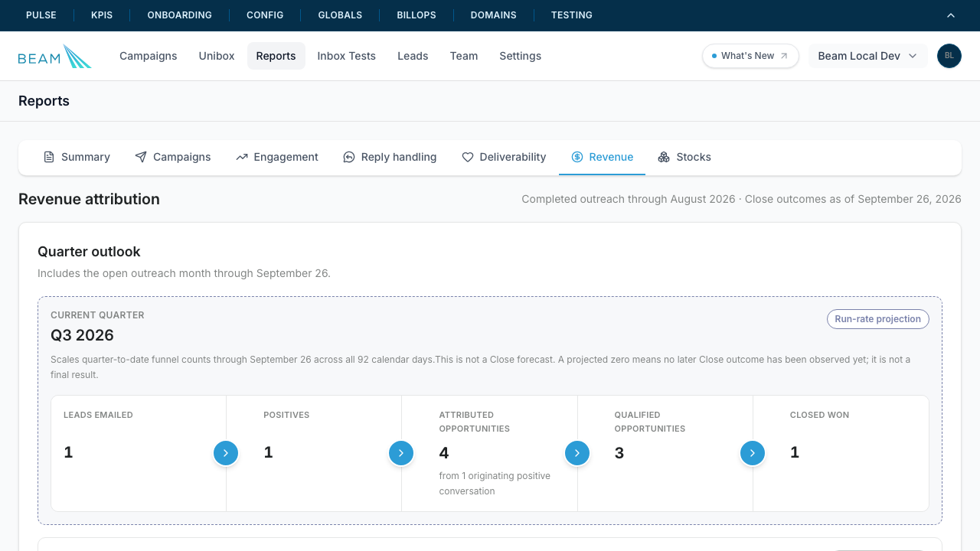Click the Stocks tab cubes icon
The width and height of the screenshot is (980, 551).
[x=664, y=157]
